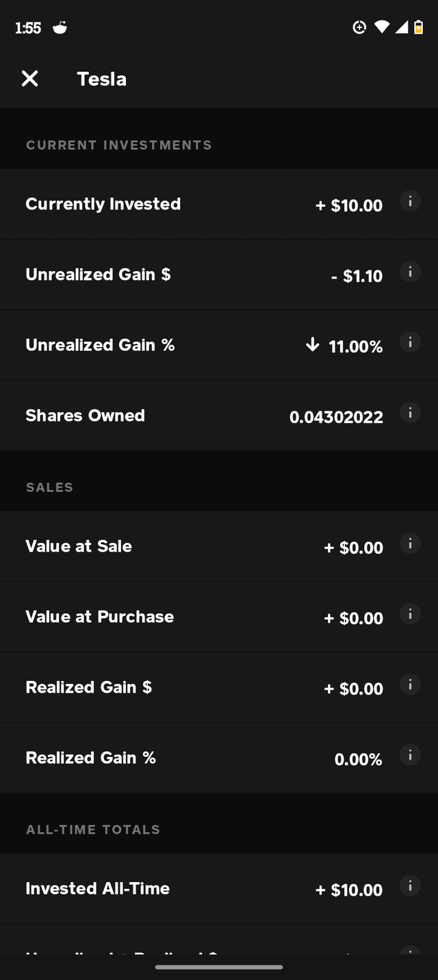Tap the Unrealized Gain $ label

pos(98,274)
